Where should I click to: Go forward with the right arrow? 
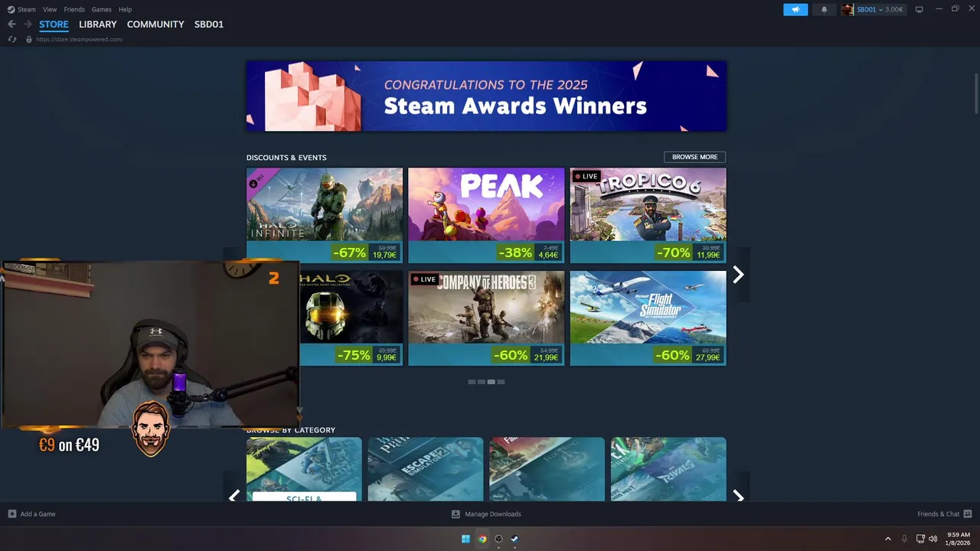[28, 24]
